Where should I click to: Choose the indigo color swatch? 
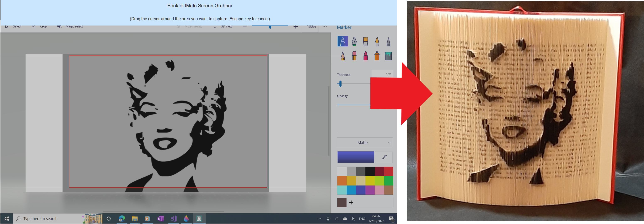coord(360,190)
